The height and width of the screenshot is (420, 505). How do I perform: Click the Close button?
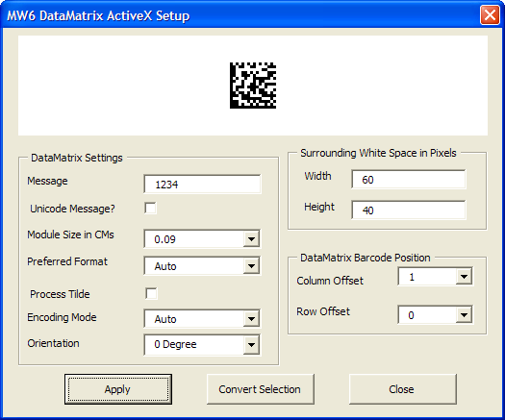(x=403, y=389)
